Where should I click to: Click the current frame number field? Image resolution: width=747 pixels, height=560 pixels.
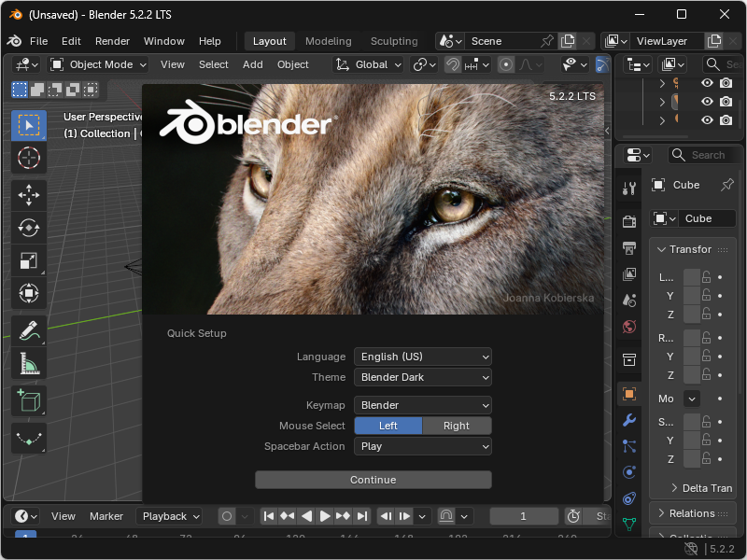524,516
